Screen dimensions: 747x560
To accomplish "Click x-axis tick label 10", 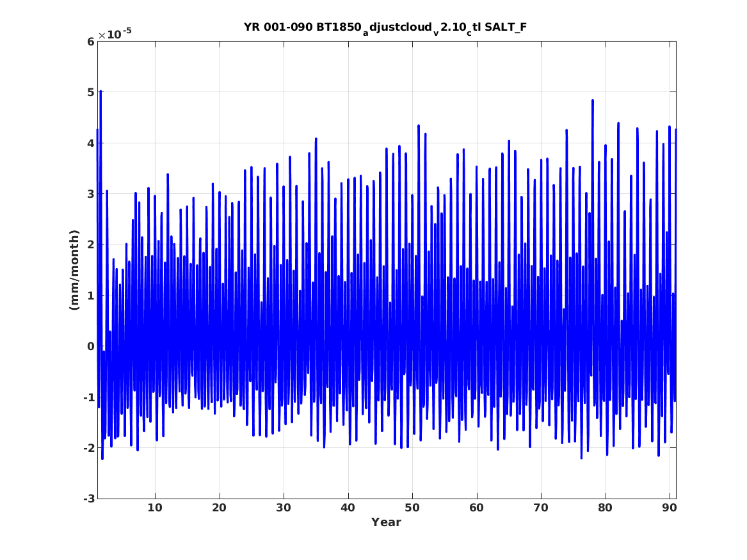I will [x=155, y=508].
